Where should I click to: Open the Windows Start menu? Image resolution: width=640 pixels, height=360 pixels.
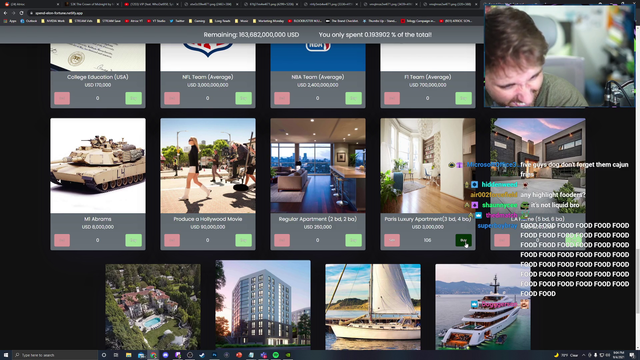click(x=6, y=355)
